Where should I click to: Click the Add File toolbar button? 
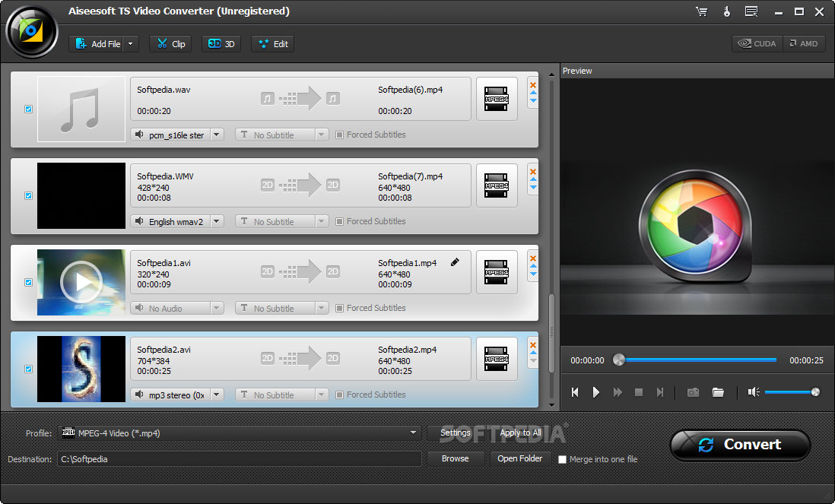pos(97,44)
